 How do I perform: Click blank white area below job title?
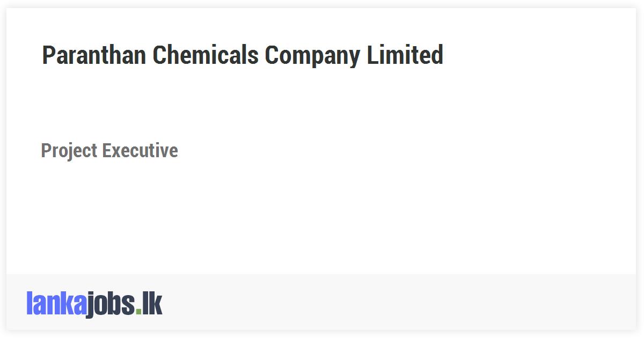321,220
